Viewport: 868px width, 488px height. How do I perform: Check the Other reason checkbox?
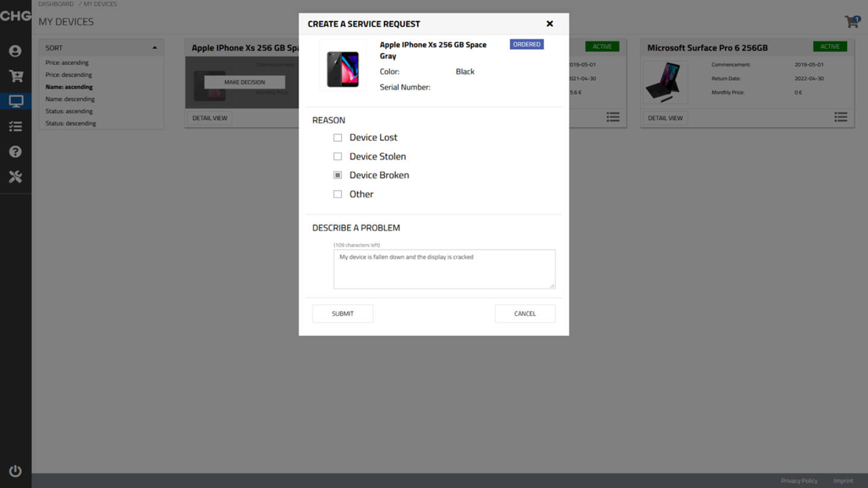338,194
